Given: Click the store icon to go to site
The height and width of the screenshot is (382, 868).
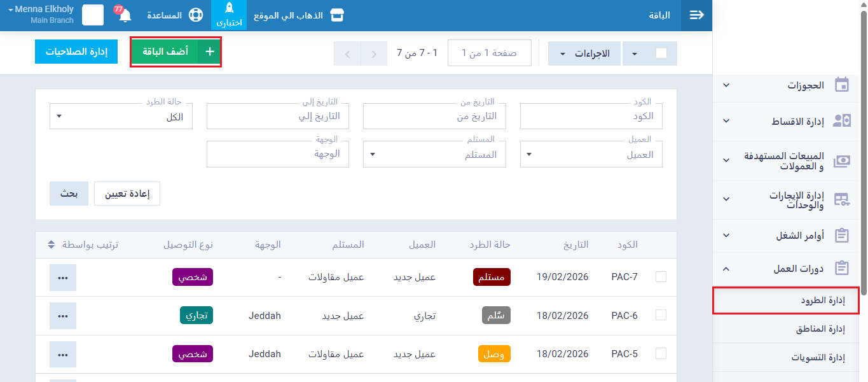Looking at the screenshot, I should pos(337,15).
